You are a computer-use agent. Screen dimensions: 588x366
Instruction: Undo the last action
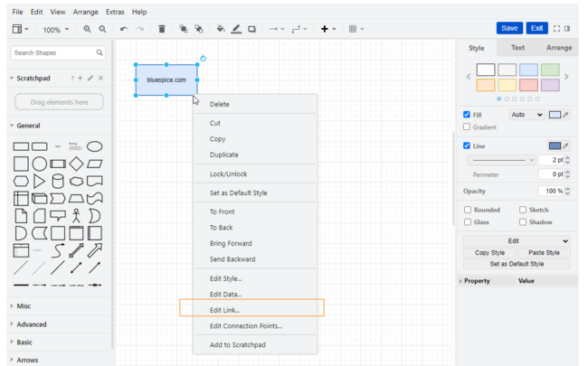pyautogui.click(x=124, y=29)
